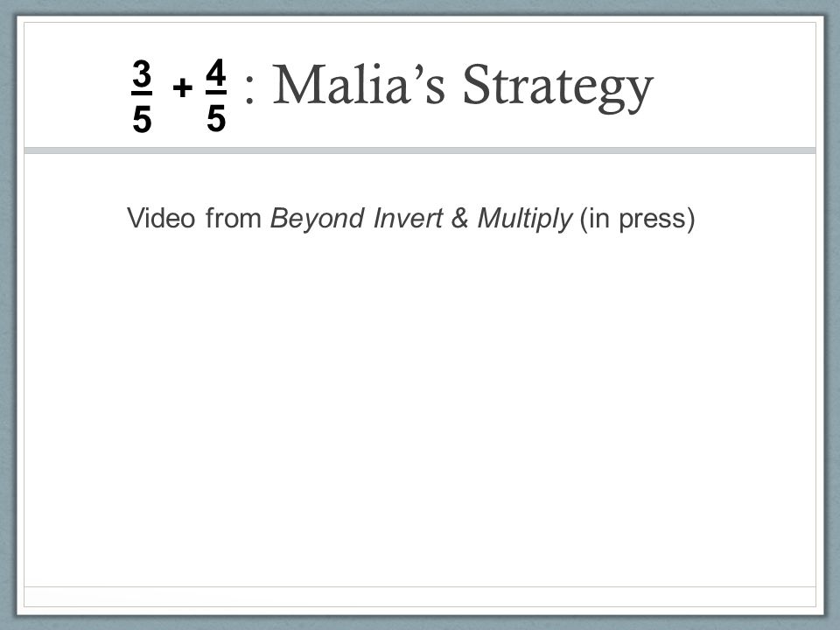Select the italic word Invert

pyautogui.click(x=408, y=218)
